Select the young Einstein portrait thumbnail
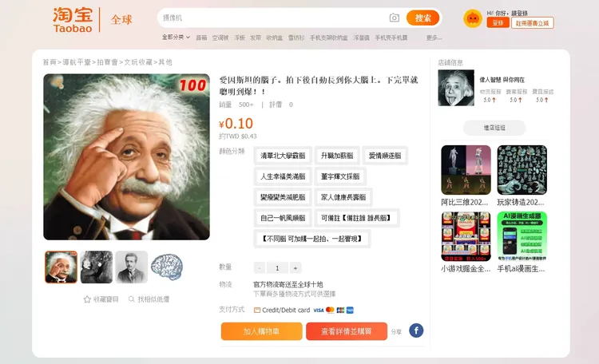Image resolution: width=599 pixels, height=364 pixels. coord(132,267)
